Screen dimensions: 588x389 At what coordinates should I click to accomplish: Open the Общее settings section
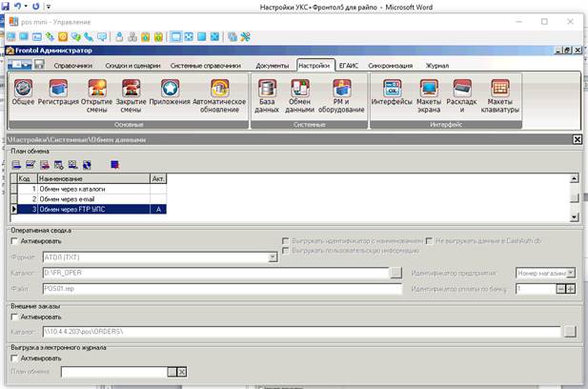click(x=23, y=92)
